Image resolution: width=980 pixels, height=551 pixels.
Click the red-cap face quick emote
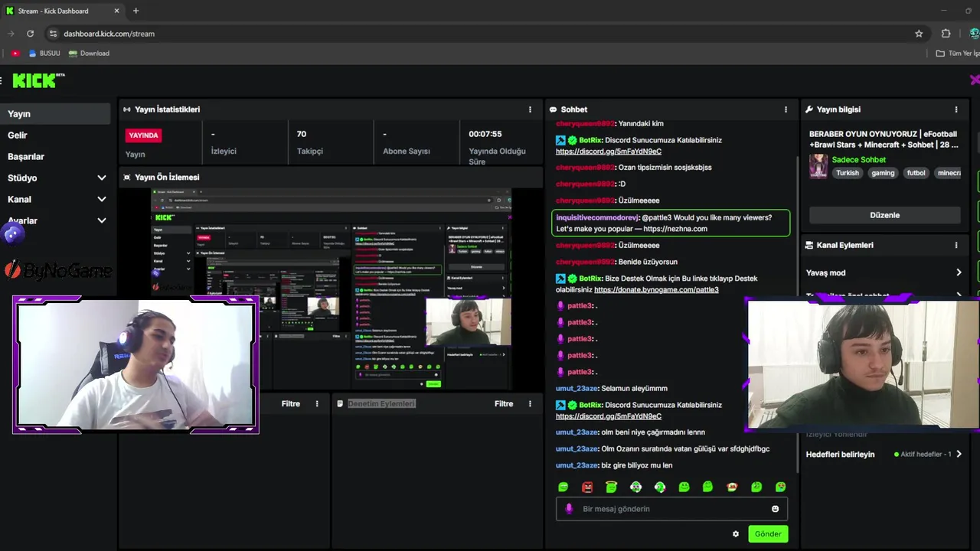732,487
